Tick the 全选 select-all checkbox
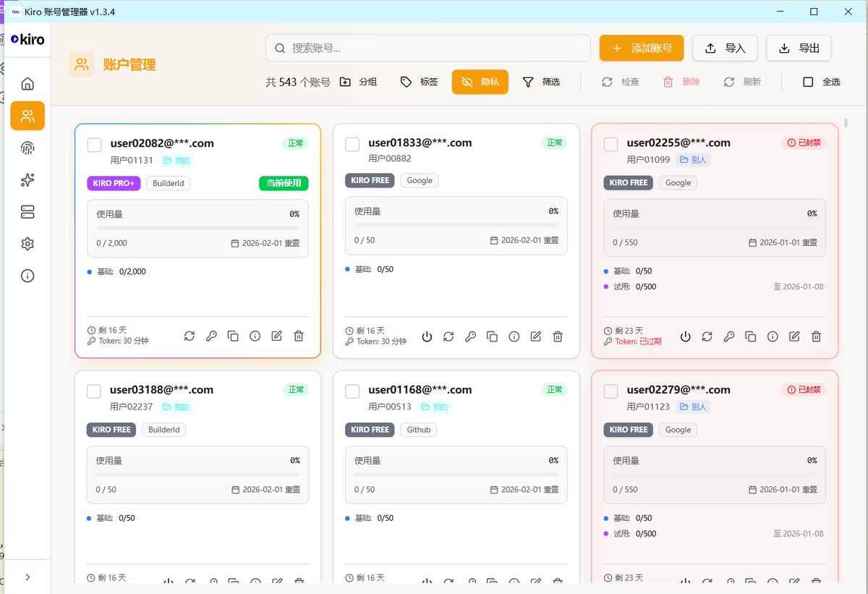Image resolution: width=868 pixels, height=594 pixels. [809, 82]
